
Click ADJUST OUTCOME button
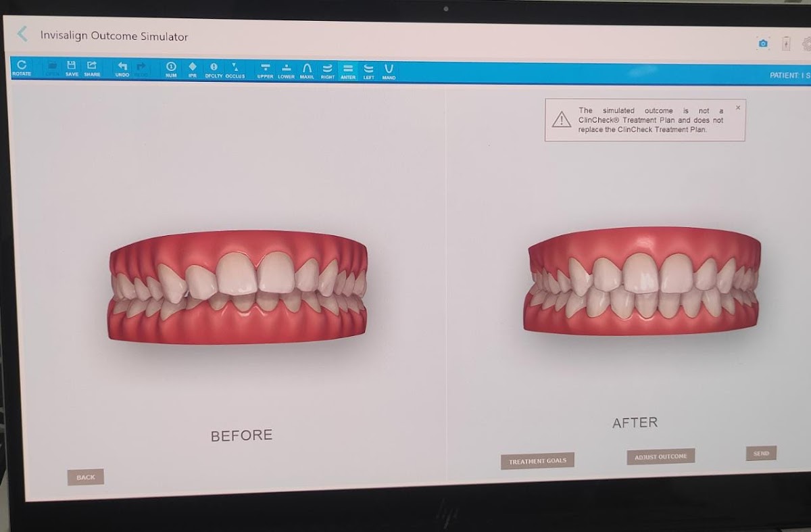coord(660,456)
